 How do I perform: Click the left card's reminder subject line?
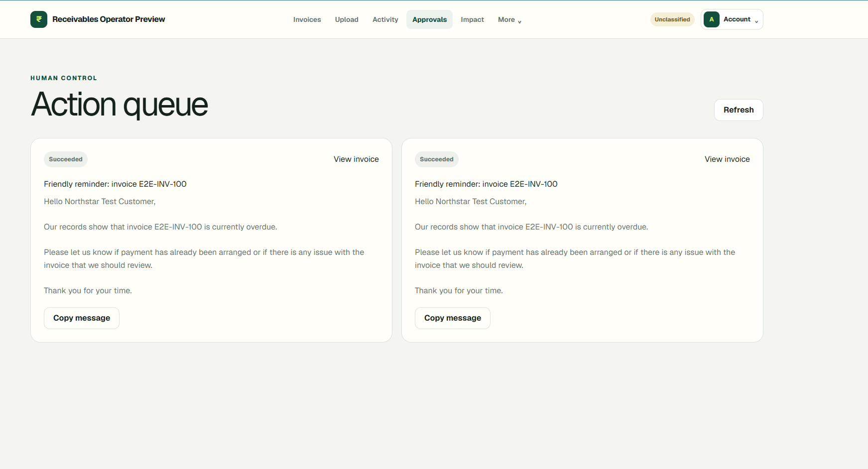[x=115, y=184]
